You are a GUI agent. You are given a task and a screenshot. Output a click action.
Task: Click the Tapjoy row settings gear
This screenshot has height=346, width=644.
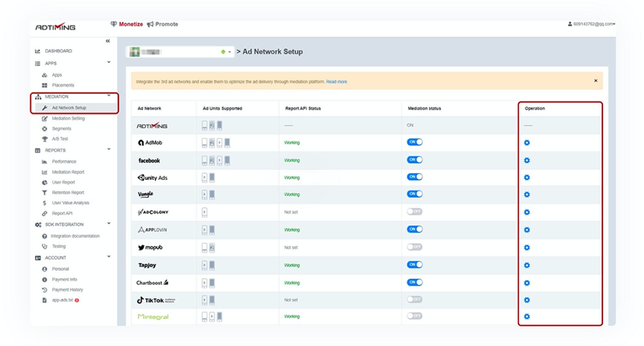(527, 265)
